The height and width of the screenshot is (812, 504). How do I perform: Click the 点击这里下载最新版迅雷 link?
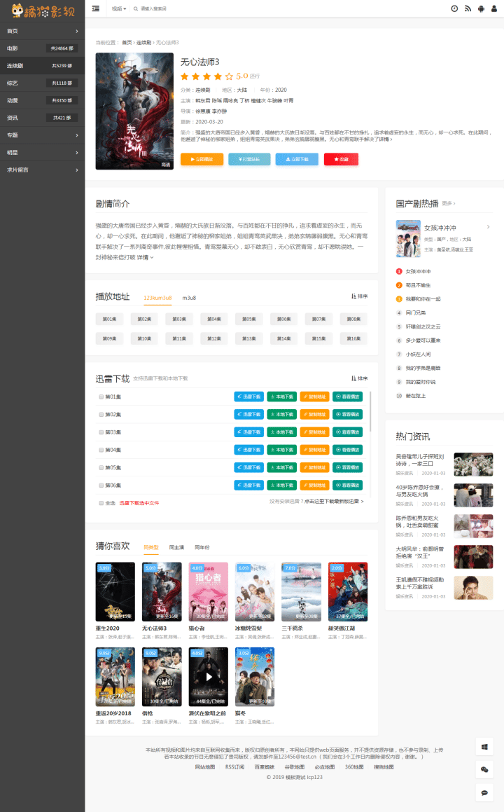tap(334, 502)
